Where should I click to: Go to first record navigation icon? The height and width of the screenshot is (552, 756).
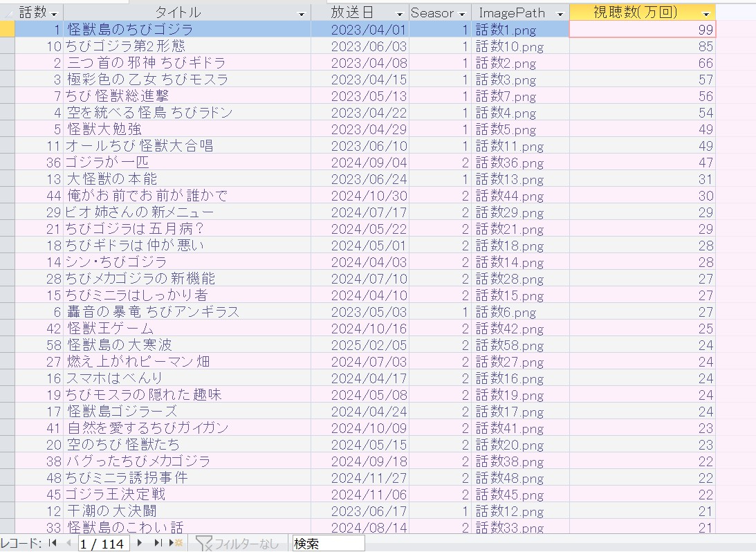[53, 543]
